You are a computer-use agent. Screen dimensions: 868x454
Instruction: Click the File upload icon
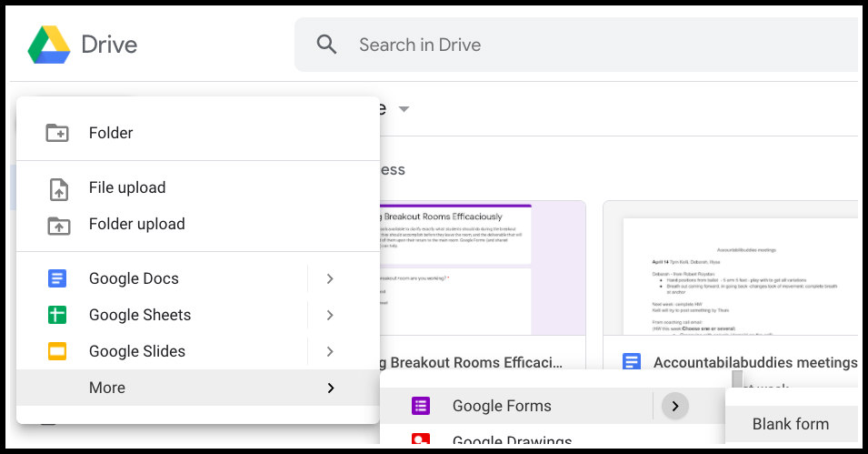click(x=57, y=188)
